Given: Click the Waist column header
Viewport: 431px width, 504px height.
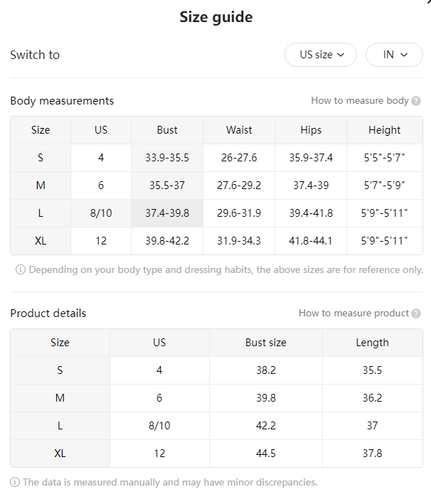Looking at the screenshot, I should (x=239, y=130).
